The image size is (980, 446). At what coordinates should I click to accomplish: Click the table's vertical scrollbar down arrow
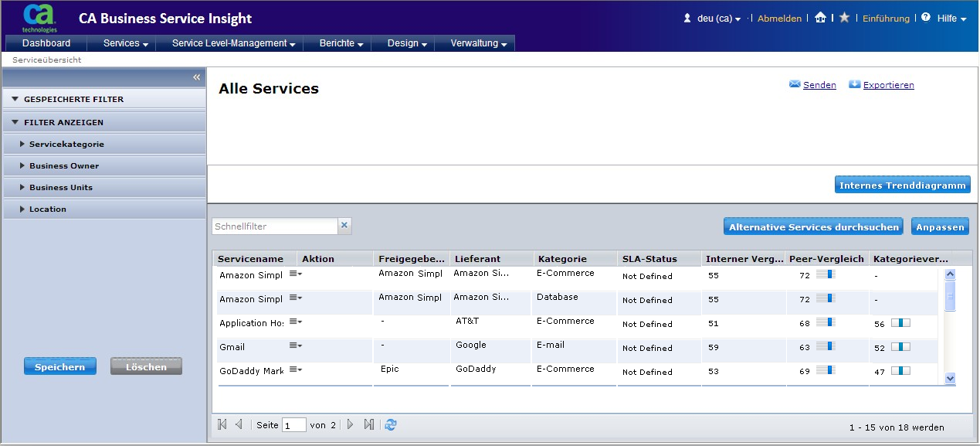coord(950,378)
